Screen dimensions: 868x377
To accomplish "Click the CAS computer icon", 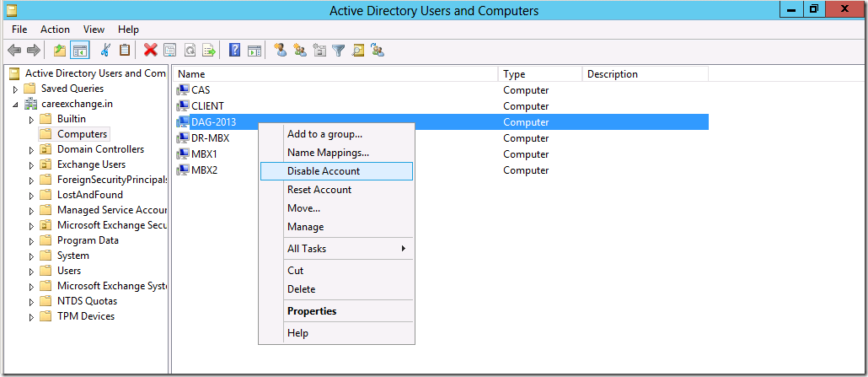I will click(x=183, y=89).
